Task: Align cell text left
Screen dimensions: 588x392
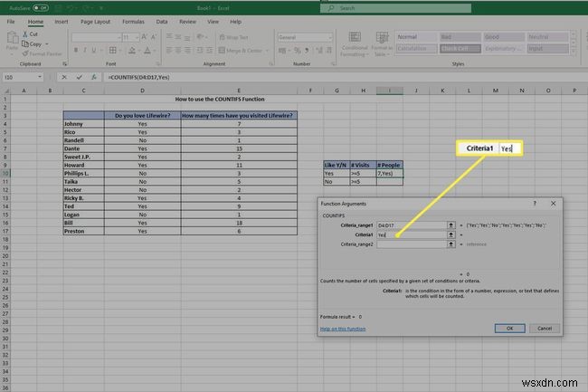Action: (169, 51)
